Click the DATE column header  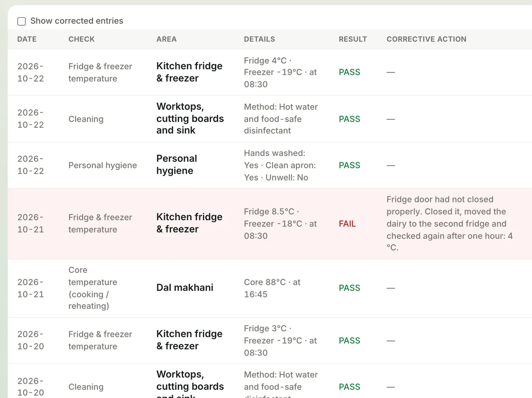(x=27, y=39)
